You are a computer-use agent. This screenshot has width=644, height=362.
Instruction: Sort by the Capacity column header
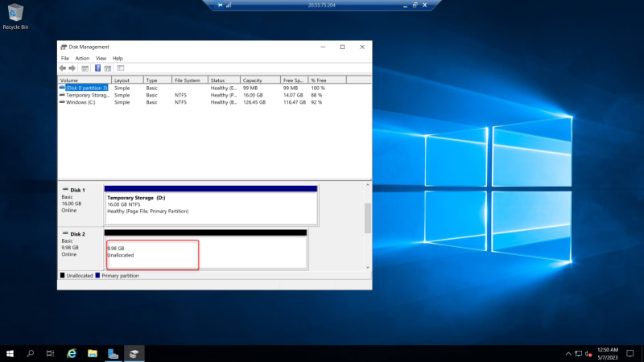260,80
